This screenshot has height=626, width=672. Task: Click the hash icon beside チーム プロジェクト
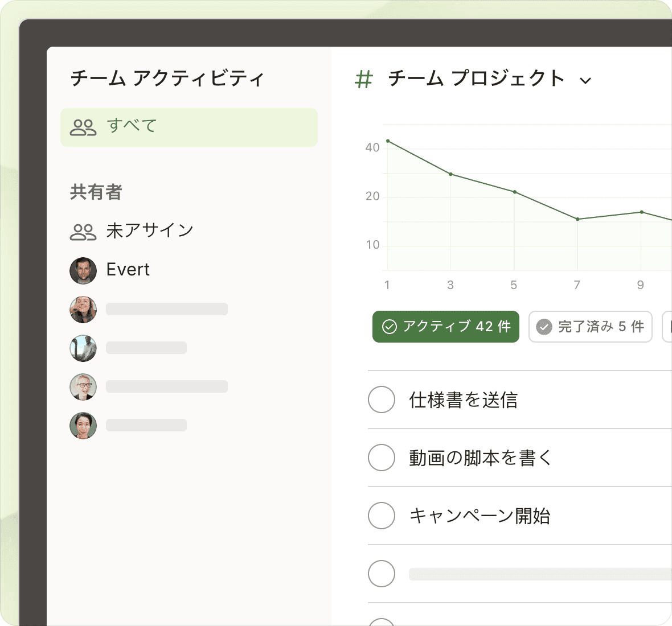click(x=363, y=80)
